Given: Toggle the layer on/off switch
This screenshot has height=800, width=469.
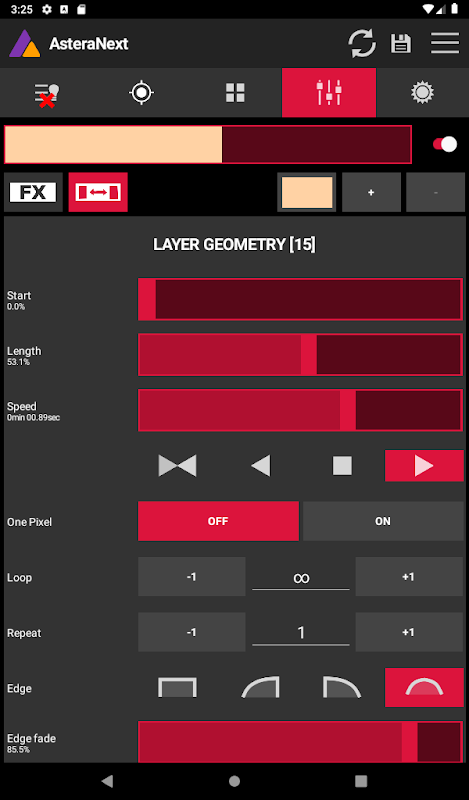Looking at the screenshot, I should pos(445,144).
